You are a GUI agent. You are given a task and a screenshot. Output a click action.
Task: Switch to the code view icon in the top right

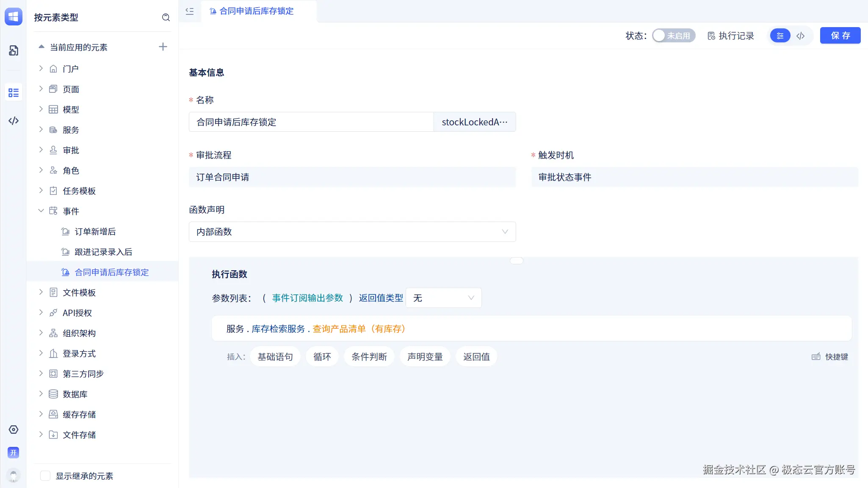coord(800,36)
